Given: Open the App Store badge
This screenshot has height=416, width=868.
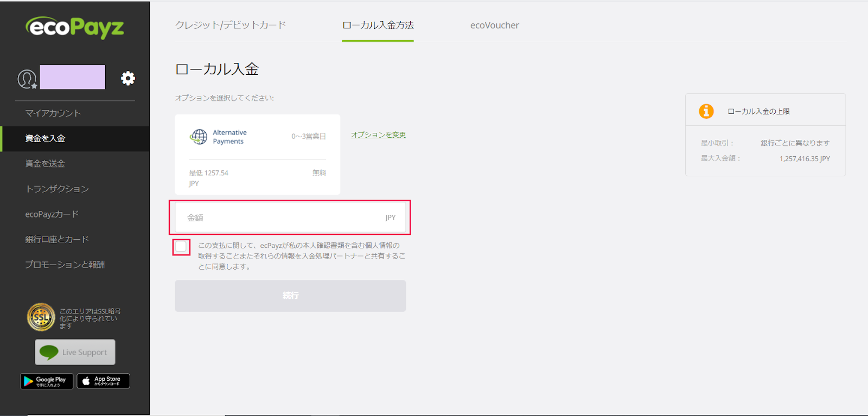Looking at the screenshot, I should [x=103, y=381].
